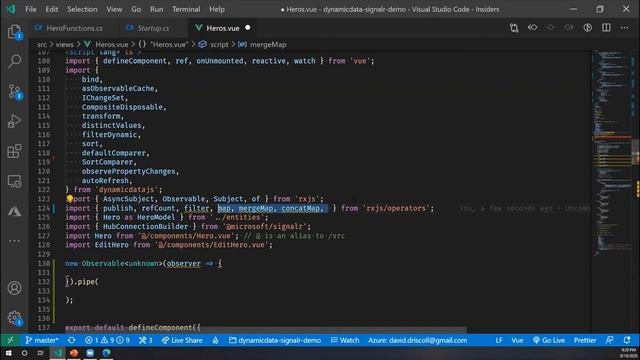Click the dimmed forward navigation toolbar icon
640x360 pixels.
coord(569,28)
